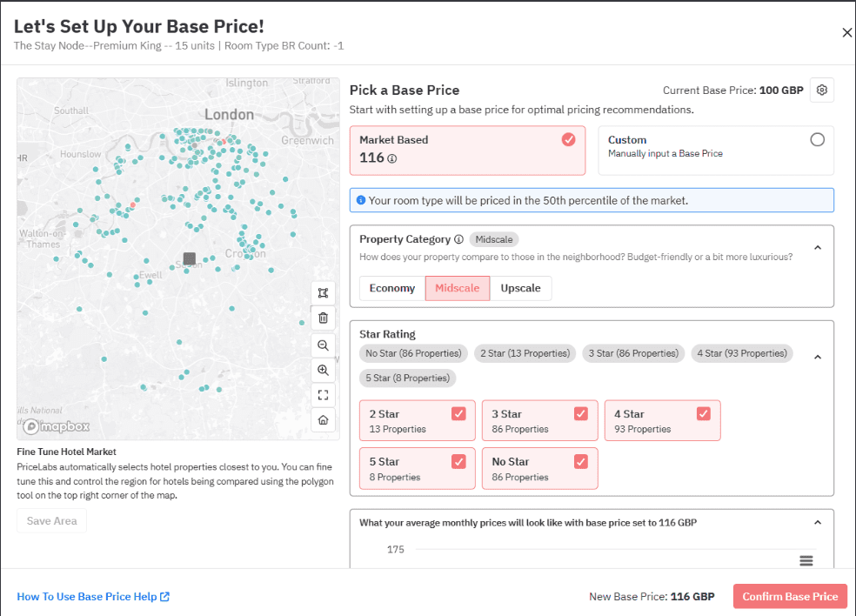Choose the Upscale property category

(x=520, y=288)
